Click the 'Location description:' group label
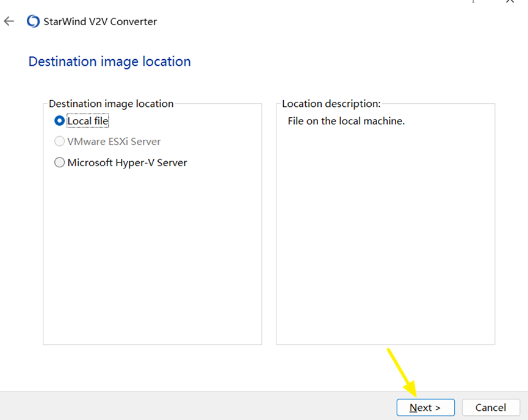The height and width of the screenshot is (420, 528). pyautogui.click(x=331, y=104)
